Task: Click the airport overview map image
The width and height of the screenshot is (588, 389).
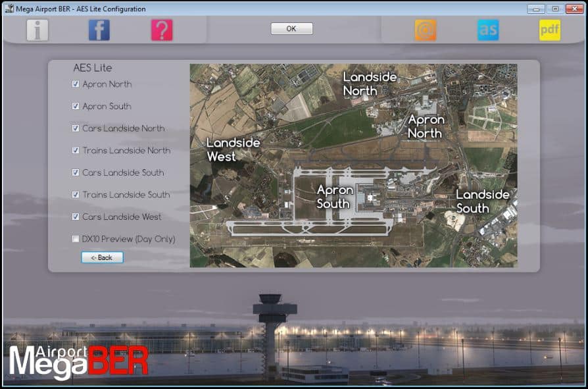Action: pos(353,165)
